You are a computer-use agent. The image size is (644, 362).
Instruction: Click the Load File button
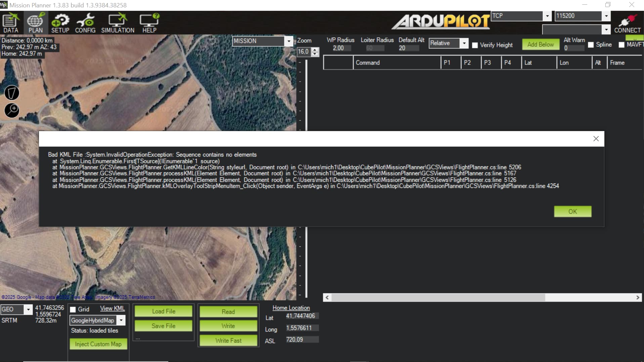pyautogui.click(x=163, y=311)
